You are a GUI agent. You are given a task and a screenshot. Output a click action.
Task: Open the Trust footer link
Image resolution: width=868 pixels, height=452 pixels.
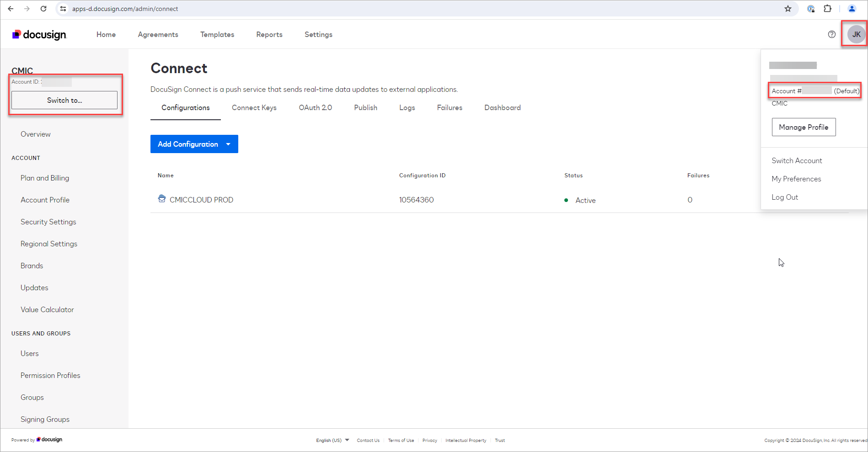(500, 441)
